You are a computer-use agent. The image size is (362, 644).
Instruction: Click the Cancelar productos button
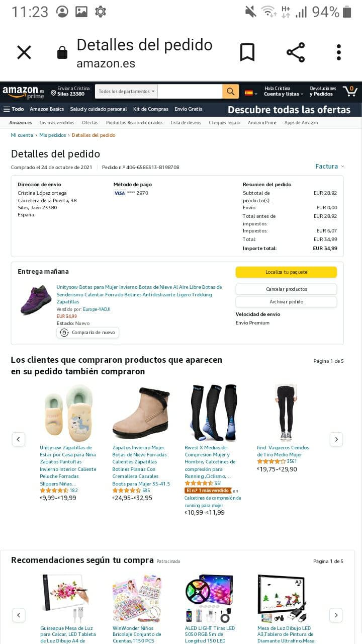(286, 289)
